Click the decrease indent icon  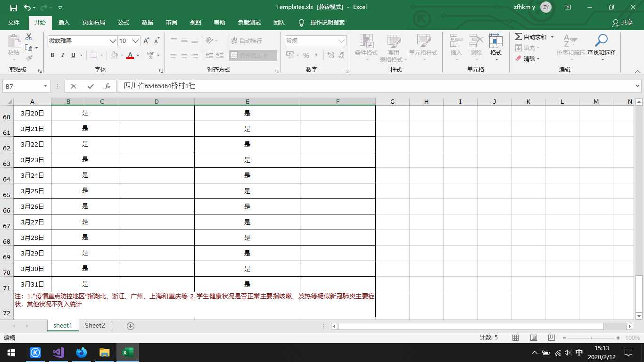210,55
